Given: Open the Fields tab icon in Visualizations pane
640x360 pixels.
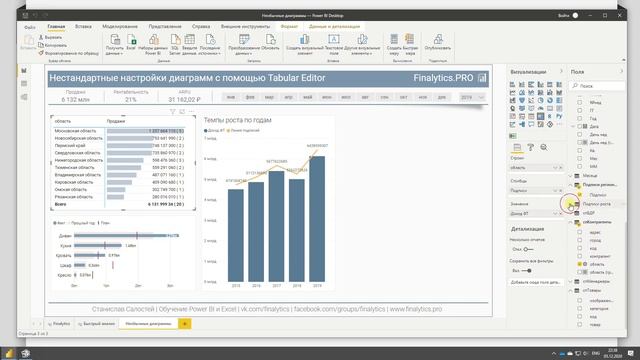Looking at the screenshot, I should pyautogui.click(x=517, y=147).
